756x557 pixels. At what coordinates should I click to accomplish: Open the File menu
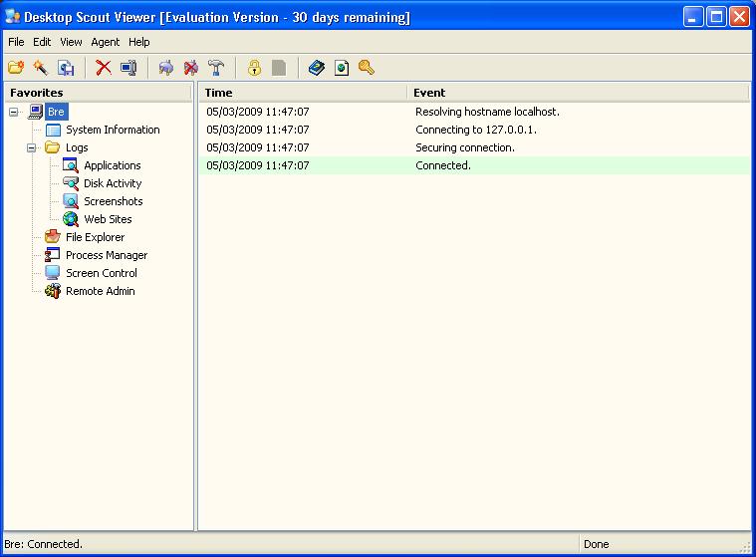[16, 42]
